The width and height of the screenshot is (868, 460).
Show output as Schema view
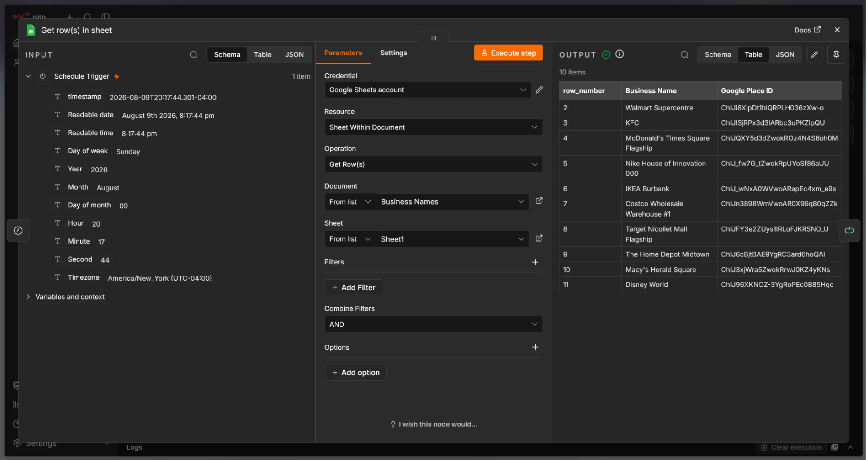click(717, 55)
